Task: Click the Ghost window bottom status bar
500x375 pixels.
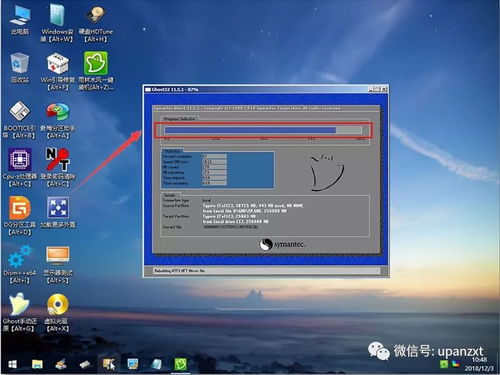Action: [x=267, y=271]
